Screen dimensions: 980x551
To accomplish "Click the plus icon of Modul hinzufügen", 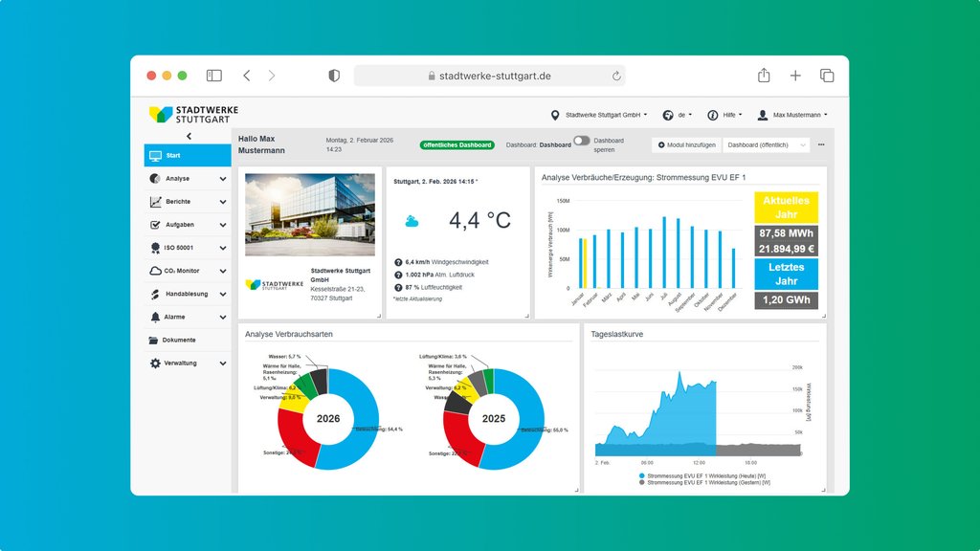I will coord(661,145).
